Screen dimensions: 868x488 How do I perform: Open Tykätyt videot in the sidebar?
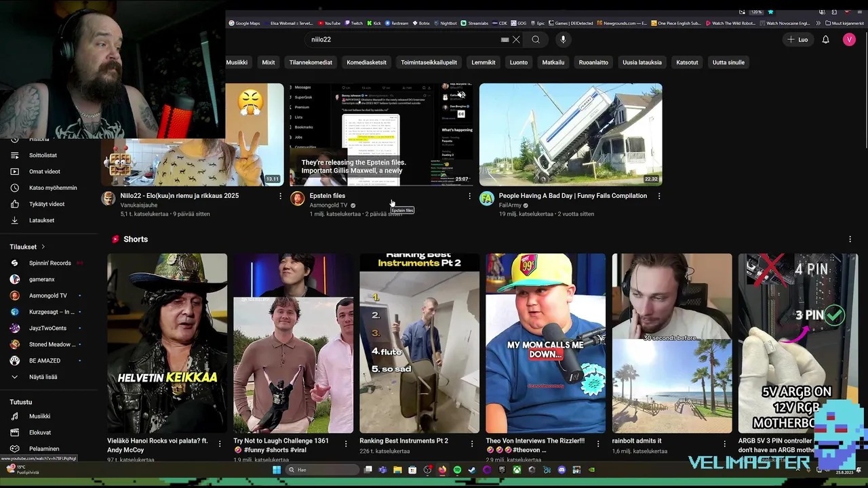click(47, 204)
